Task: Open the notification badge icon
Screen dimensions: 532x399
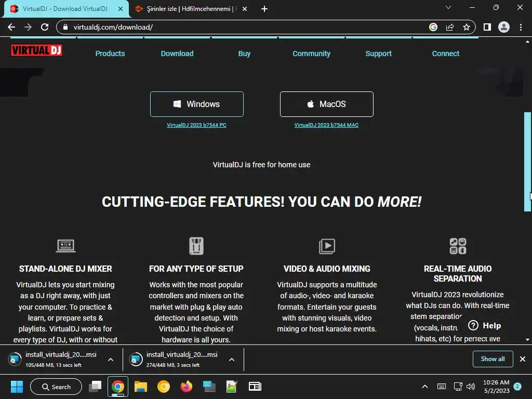Action: (x=517, y=387)
